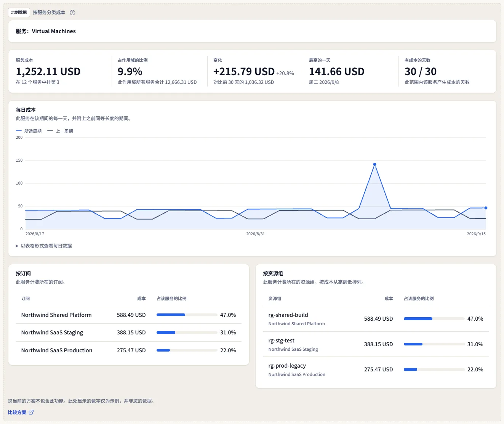Expand 以表格形式查看每日数据
The height and width of the screenshot is (424, 504).
(44, 246)
